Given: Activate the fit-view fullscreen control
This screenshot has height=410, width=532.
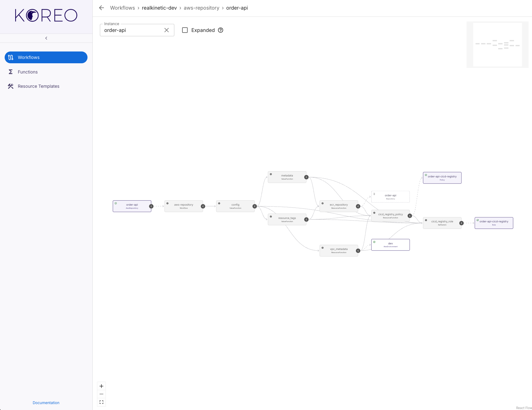Looking at the screenshot, I should click(101, 402).
